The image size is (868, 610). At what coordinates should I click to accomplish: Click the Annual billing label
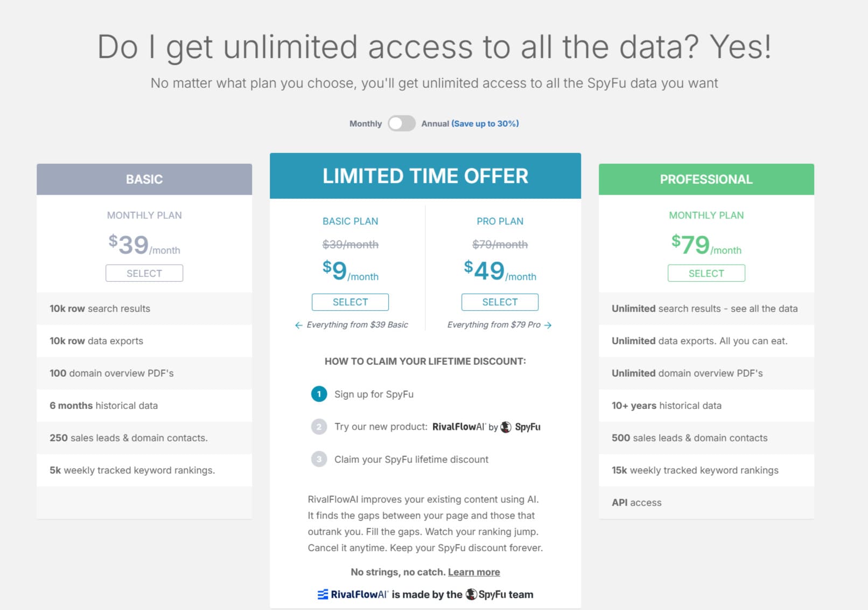435,123
